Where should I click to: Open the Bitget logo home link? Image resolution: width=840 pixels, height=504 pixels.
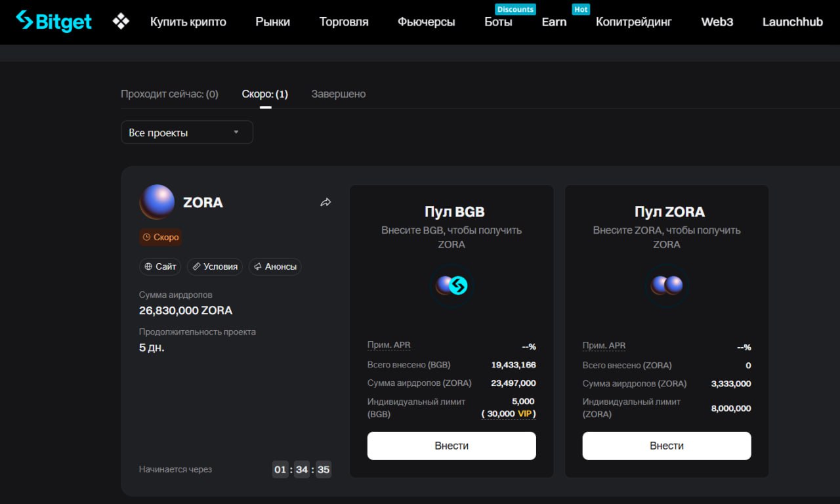54,21
